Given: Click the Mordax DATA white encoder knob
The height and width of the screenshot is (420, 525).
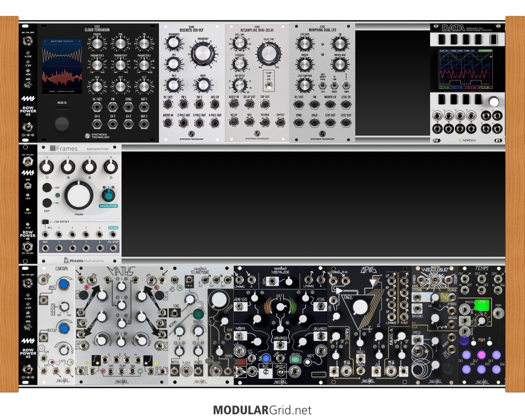Looking at the screenshot, I should coord(494,101).
